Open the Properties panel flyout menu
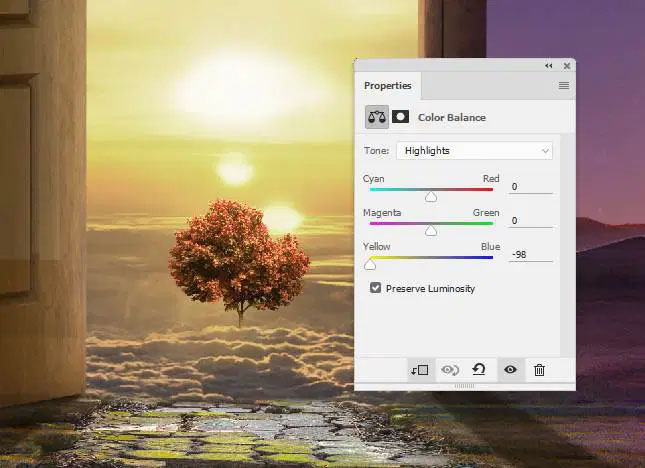This screenshot has width=645, height=468. pos(564,86)
